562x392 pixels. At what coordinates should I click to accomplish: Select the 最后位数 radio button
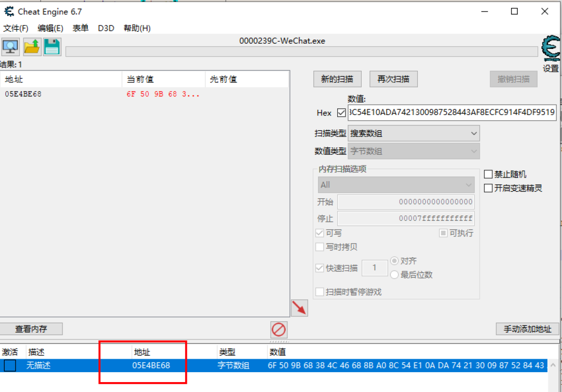tap(394, 275)
